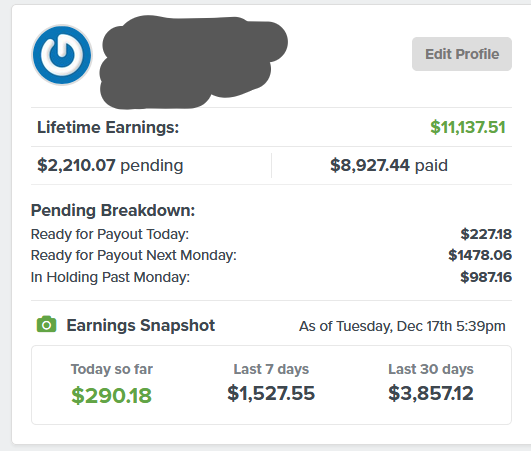The width and height of the screenshot is (531, 451).
Task: Click the green camera snapshot icon
Action: pyautogui.click(x=46, y=324)
